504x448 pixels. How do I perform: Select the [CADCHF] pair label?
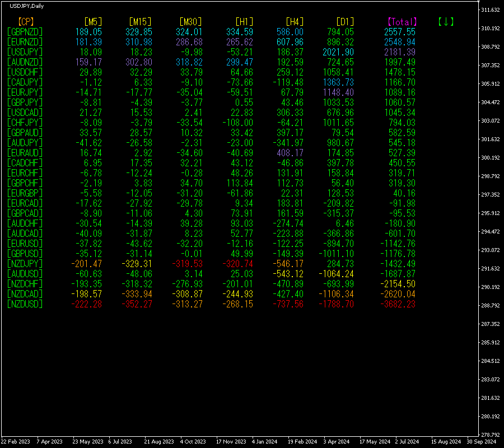[x=25, y=163]
